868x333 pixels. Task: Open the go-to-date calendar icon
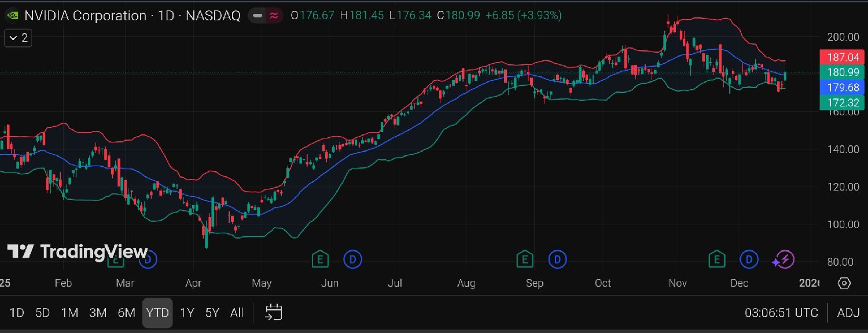(x=273, y=313)
